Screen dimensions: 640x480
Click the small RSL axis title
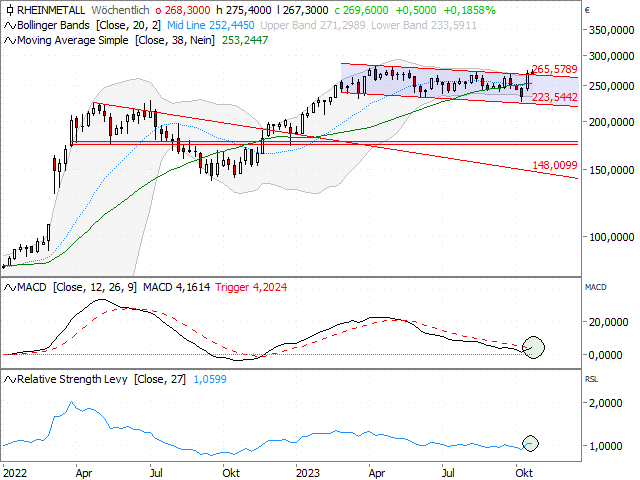click(591, 379)
